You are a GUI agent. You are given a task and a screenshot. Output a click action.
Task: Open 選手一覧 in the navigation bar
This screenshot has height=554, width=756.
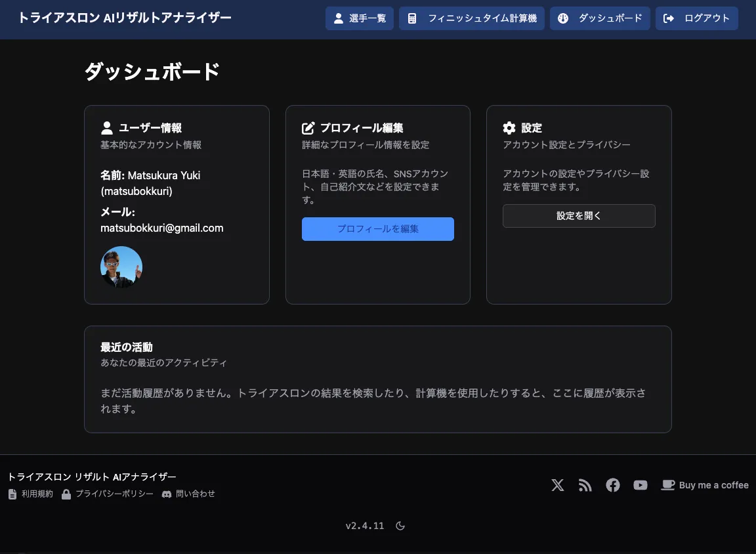pyautogui.click(x=359, y=18)
